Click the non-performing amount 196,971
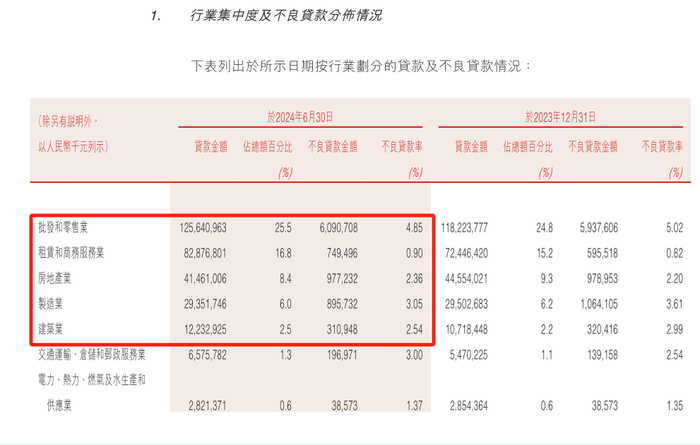Screen dimensions: 700x445 point(342,355)
